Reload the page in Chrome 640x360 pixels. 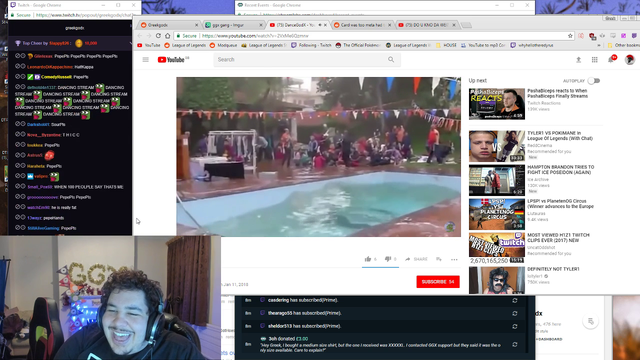pyautogui.click(x=158, y=36)
